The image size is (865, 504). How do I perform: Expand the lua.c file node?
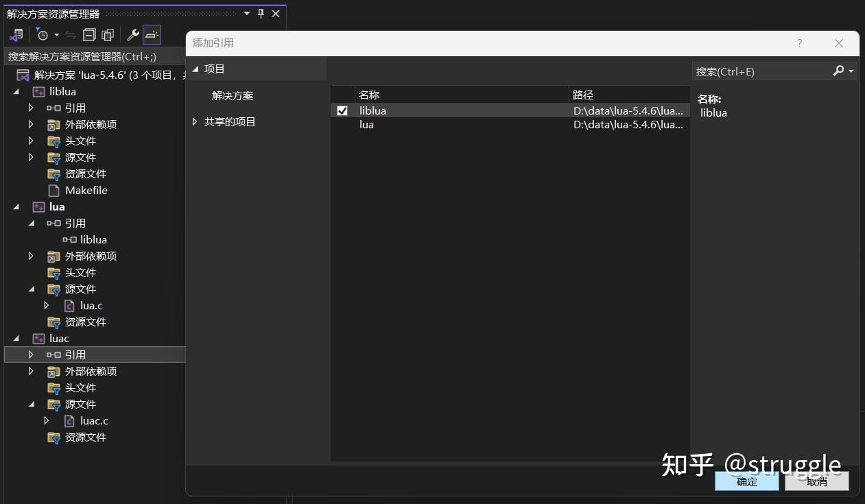point(47,305)
